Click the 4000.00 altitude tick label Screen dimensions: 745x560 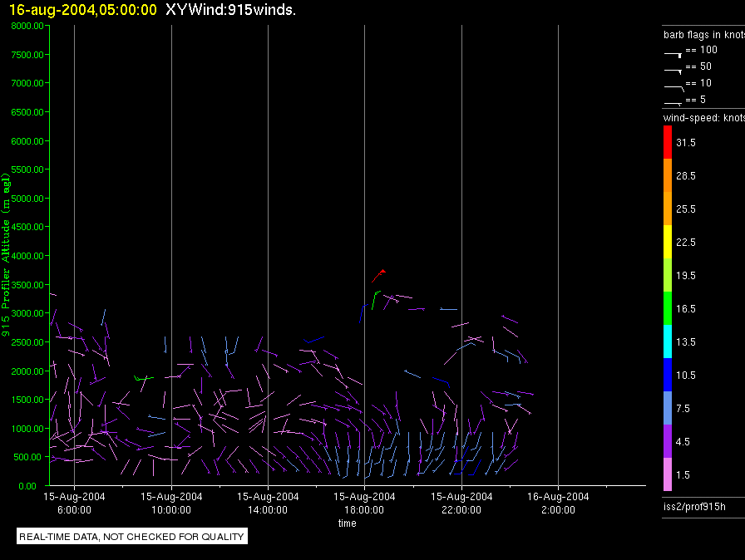click(27, 256)
